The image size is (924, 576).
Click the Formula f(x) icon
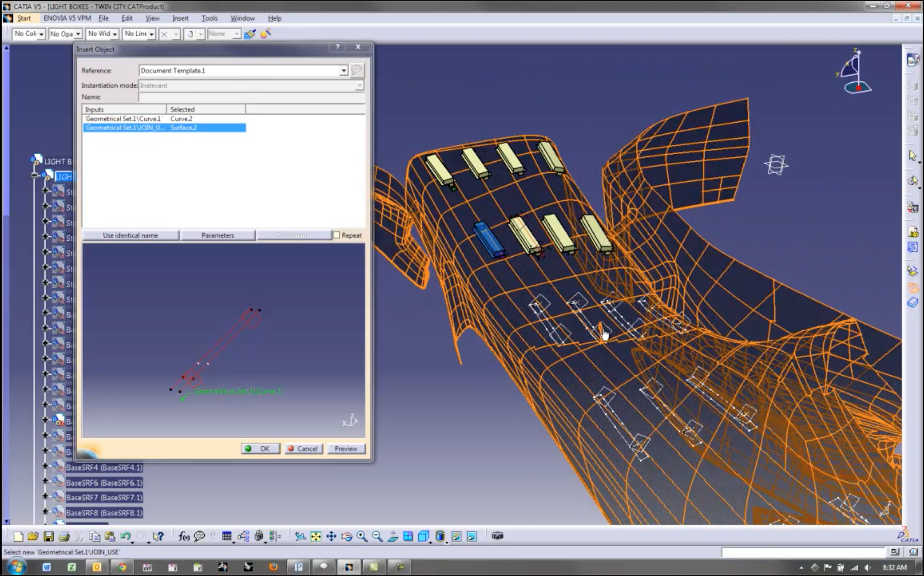point(184,537)
